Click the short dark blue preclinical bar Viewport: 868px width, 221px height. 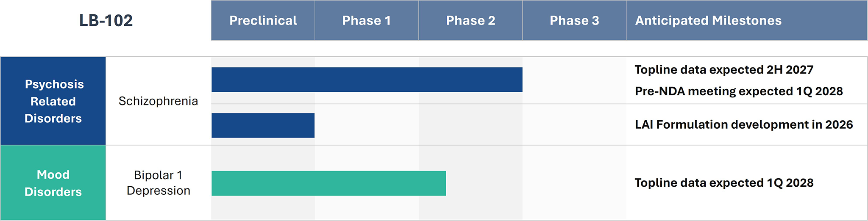tap(263, 125)
